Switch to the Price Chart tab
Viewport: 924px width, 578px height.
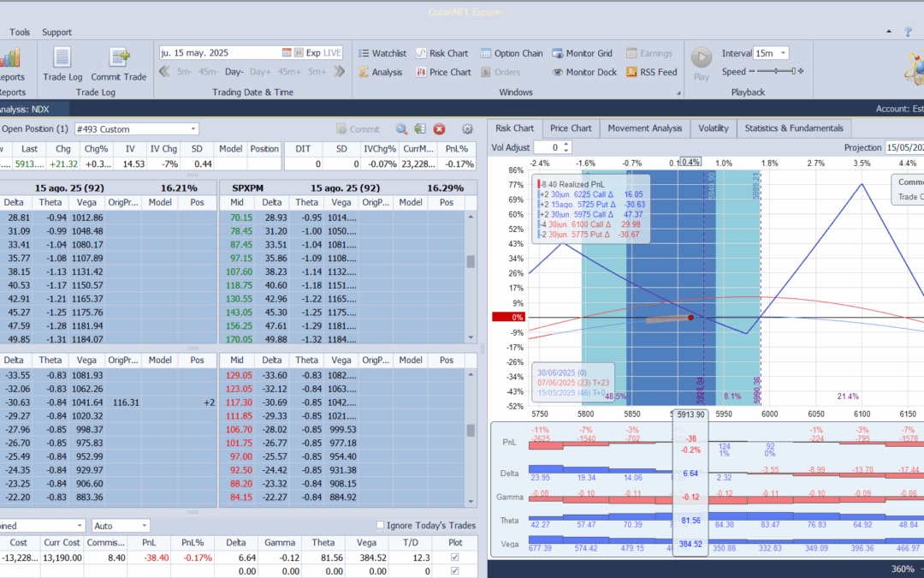click(571, 128)
